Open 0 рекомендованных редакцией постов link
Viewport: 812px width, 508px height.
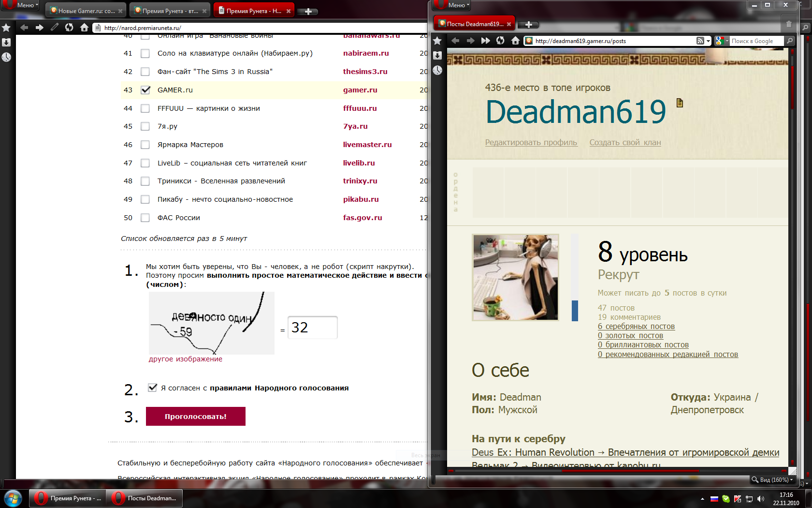(x=668, y=354)
